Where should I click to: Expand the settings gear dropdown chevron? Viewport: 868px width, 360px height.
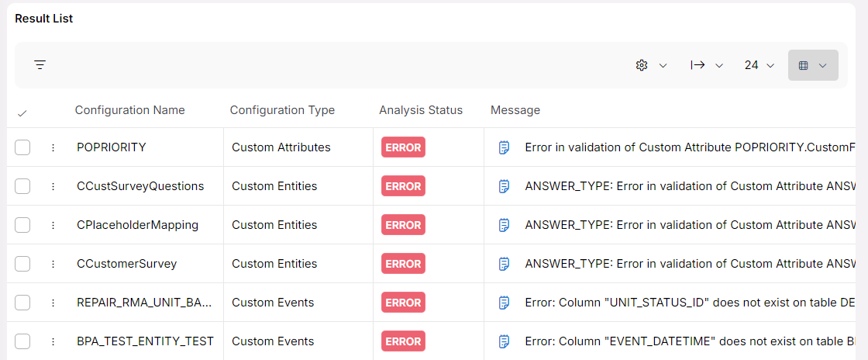point(663,65)
